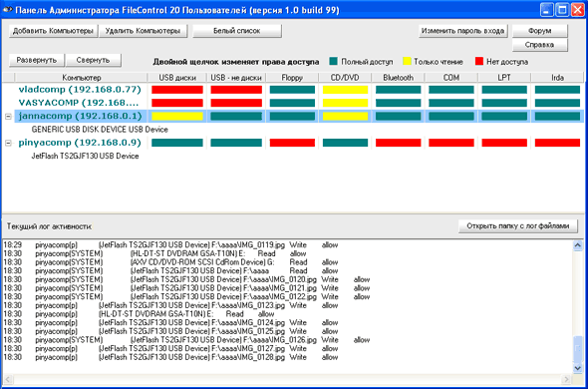Click the Развернуть expand-all button

pos(37,60)
